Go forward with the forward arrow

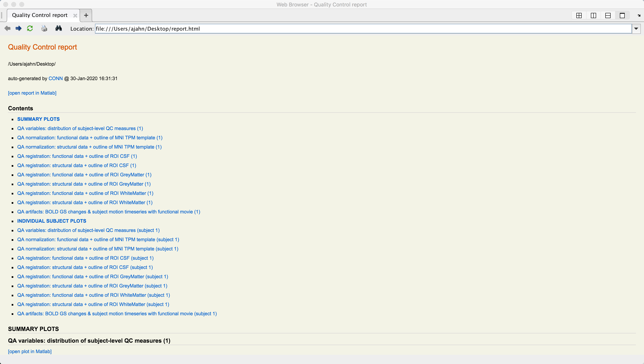(19, 29)
